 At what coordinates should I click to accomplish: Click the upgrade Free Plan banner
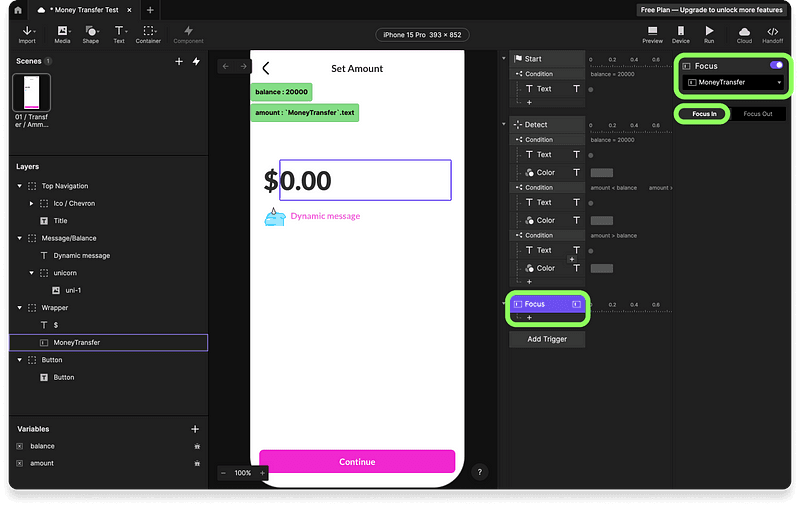coord(711,10)
